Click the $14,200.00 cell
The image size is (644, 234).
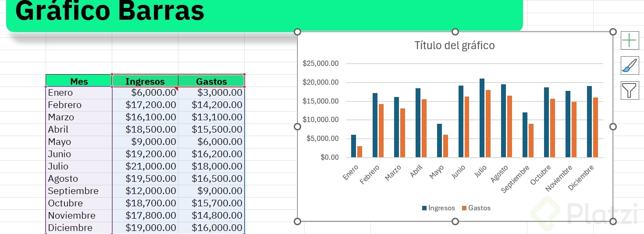(211, 105)
